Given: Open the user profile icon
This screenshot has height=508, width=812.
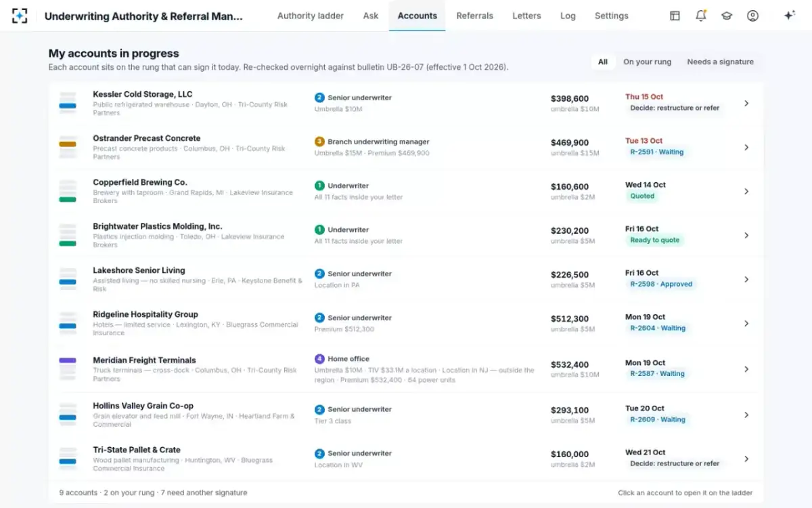Looking at the screenshot, I should (752, 16).
